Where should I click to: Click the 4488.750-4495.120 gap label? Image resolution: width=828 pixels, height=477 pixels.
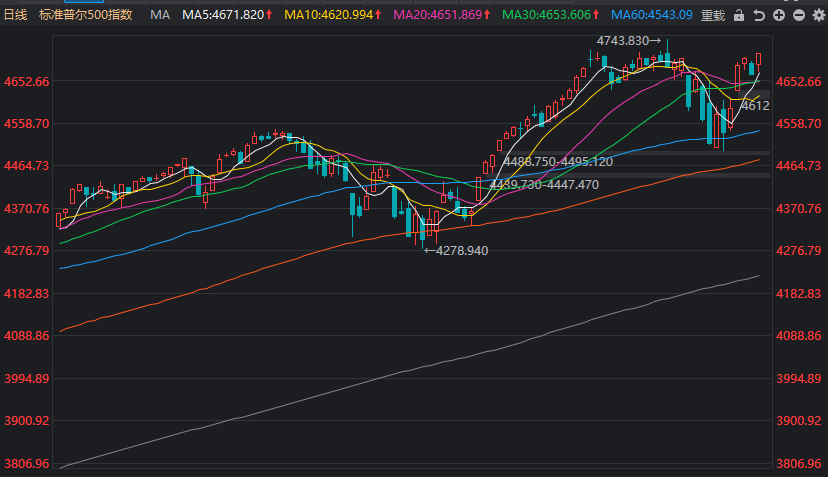coord(558,162)
